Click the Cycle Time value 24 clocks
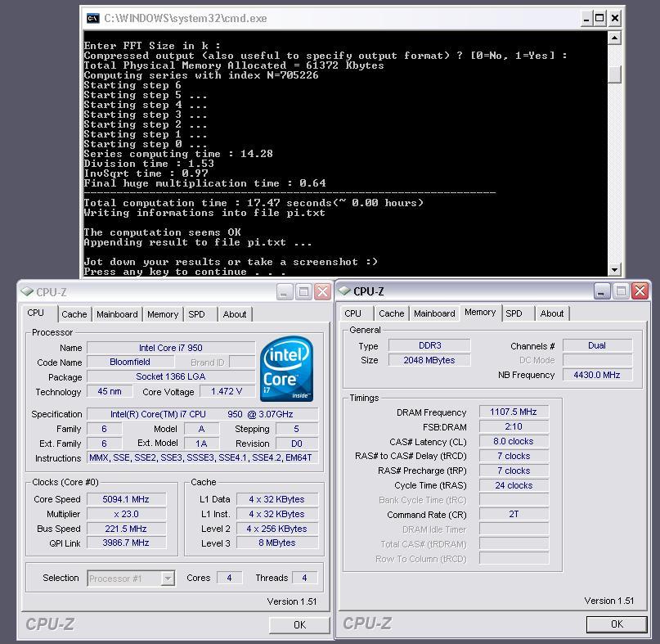 pos(514,485)
